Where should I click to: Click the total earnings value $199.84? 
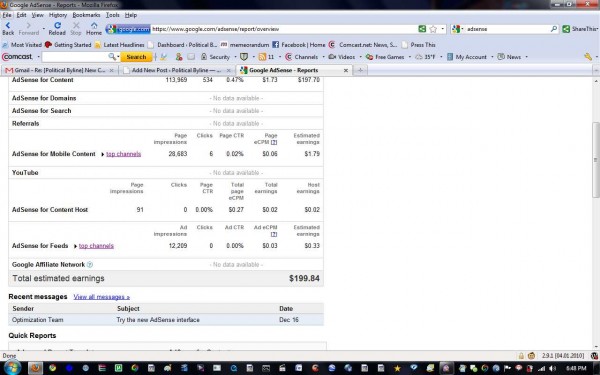tap(304, 279)
